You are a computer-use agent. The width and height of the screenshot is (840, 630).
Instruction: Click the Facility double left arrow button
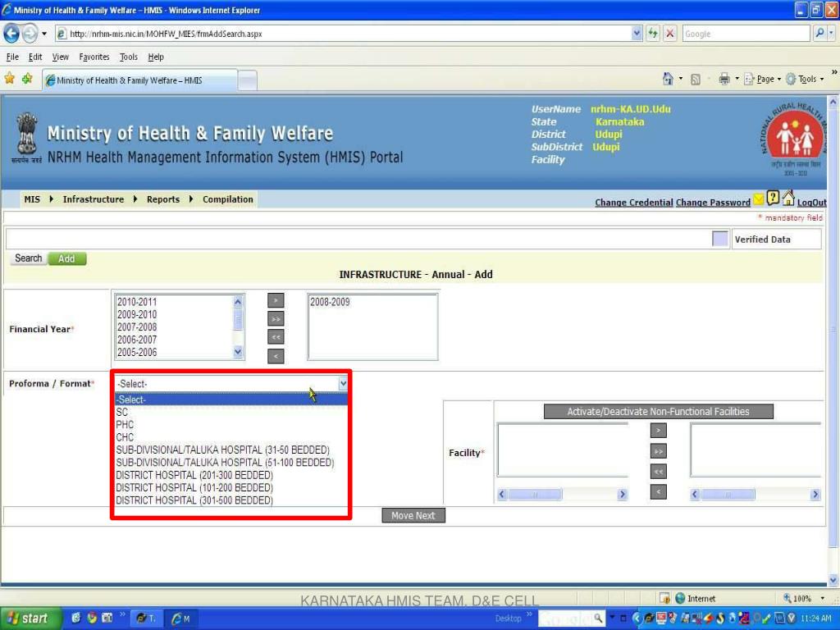658,472
